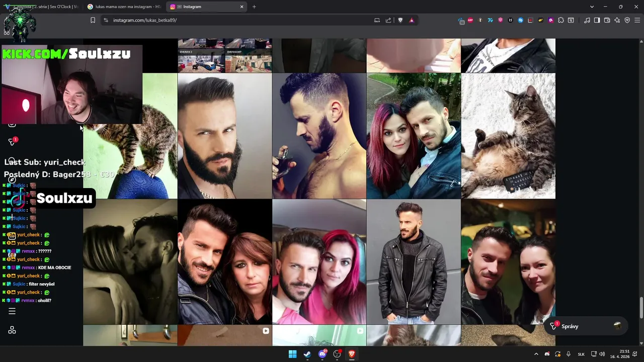The image size is (644, 362).
Task: Close the Instagram tab
Action: (x=242, y=7)
